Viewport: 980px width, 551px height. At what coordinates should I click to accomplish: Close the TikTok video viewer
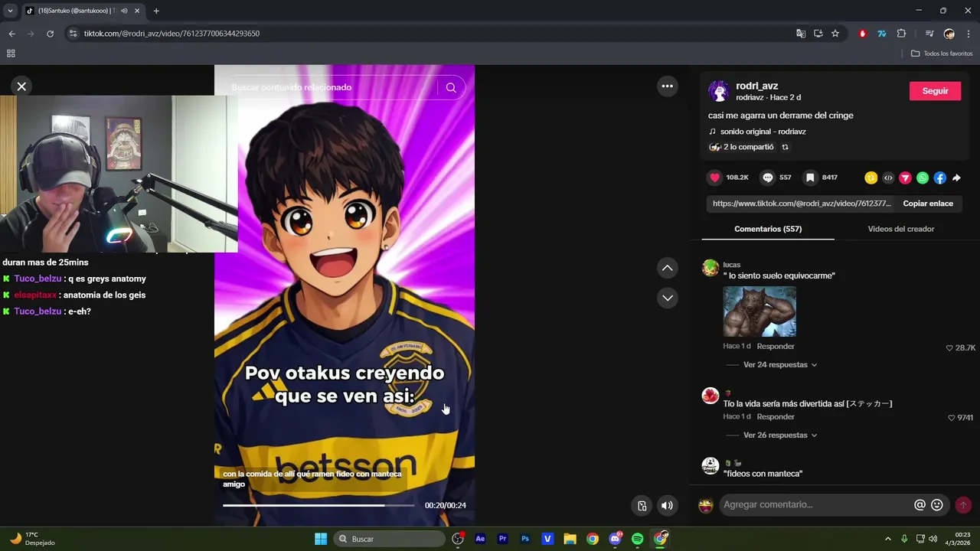(21, 86)
